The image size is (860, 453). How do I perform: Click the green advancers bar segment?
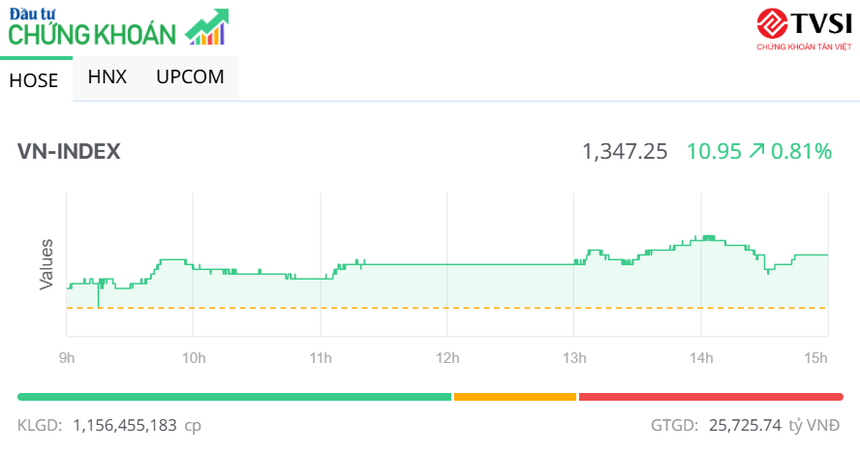tap(234, 397)
